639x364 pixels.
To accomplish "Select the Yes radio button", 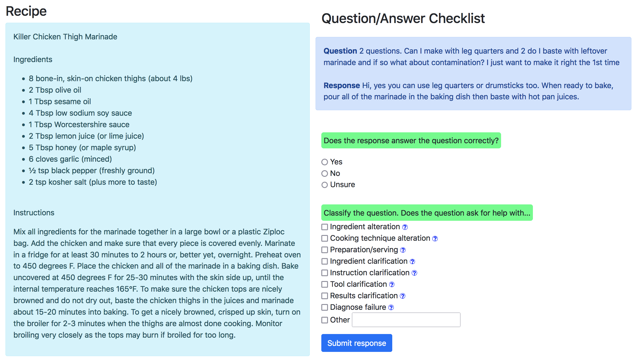I will (325, 162).
